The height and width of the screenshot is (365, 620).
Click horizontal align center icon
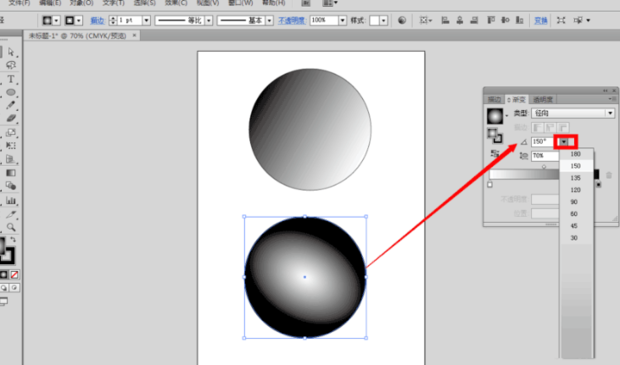(x=459, y=20)
